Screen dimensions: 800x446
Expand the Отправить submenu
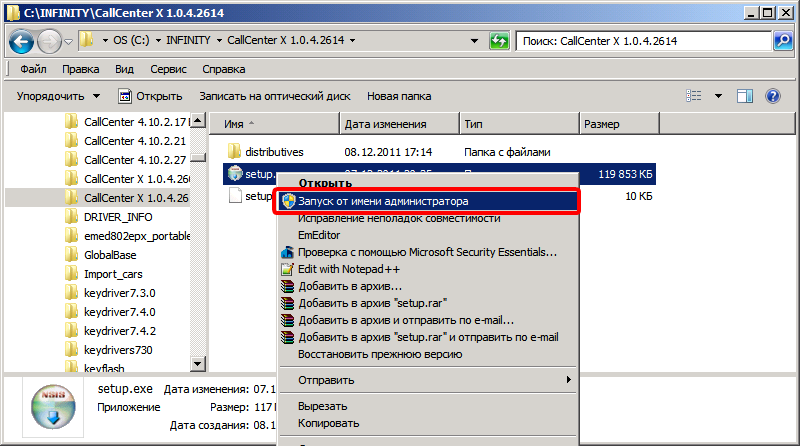428,380
